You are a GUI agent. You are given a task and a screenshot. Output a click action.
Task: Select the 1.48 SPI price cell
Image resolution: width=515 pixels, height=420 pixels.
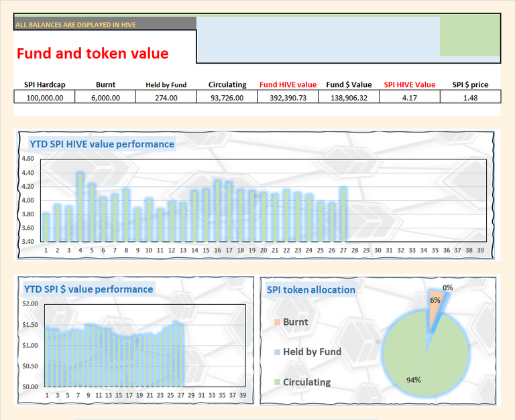pos(470,98)
